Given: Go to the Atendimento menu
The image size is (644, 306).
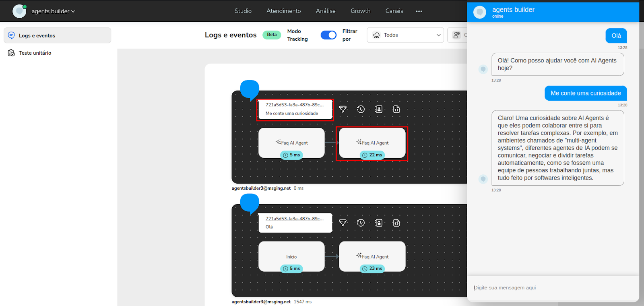Looking at the screenshot, I should (283, 11).
